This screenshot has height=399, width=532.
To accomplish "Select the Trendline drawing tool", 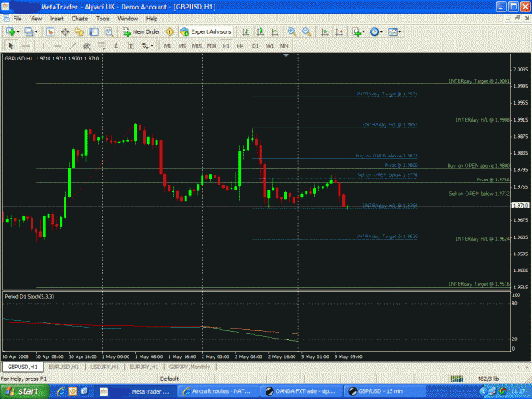I will pos(72,46).
